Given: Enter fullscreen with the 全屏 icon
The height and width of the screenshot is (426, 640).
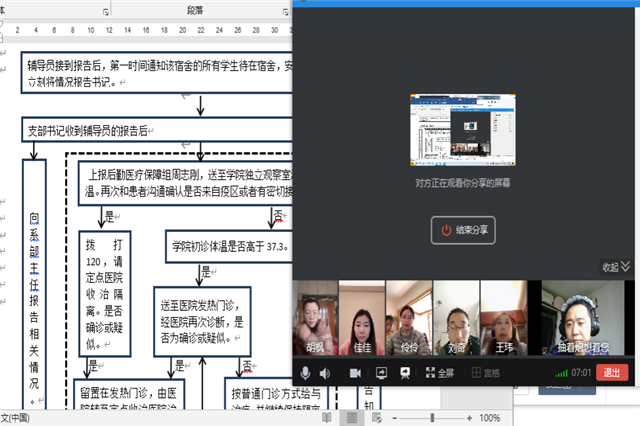Looking at the screenshot, I should (439, 373).
